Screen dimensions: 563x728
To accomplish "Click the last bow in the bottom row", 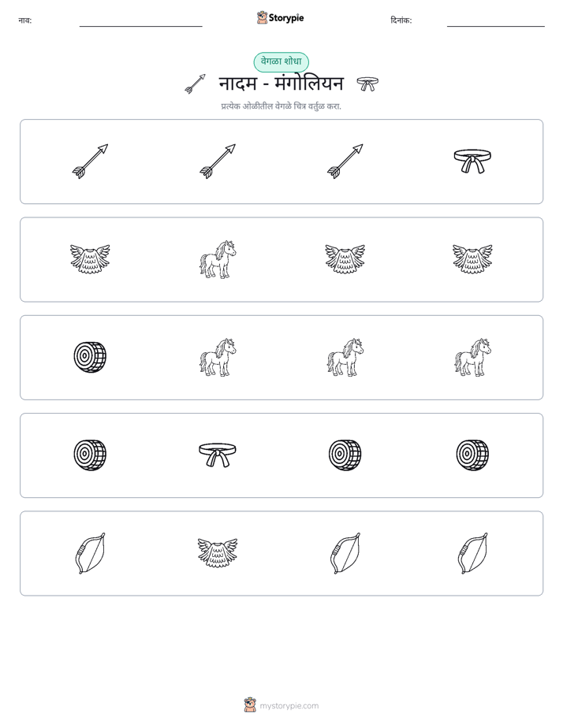I will 472,553.
